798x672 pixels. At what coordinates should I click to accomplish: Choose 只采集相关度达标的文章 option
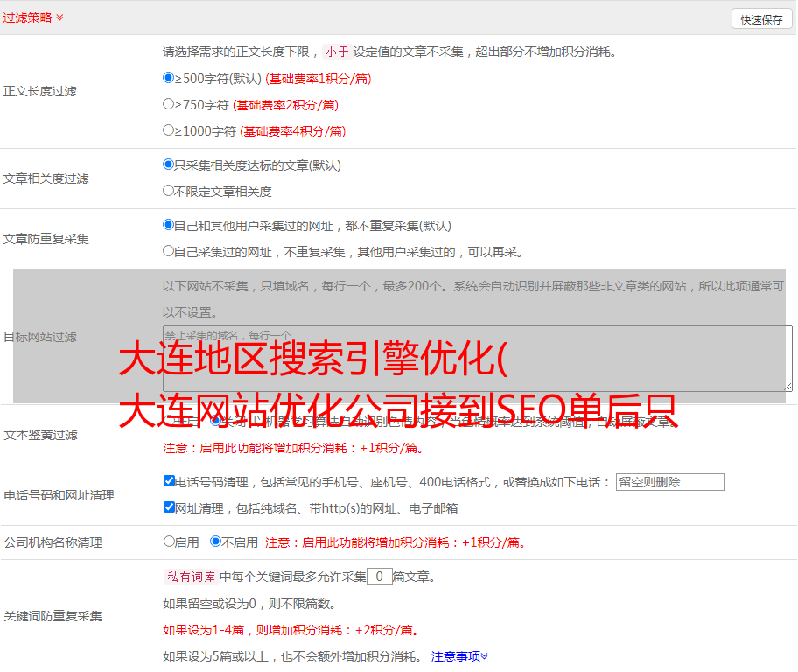168,164
